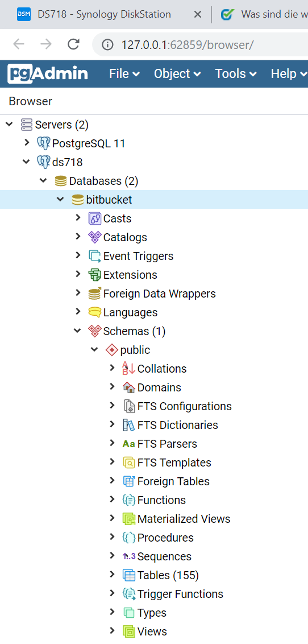The height and width of the screenshot is (644, 308).
Task: Click the Languages speech-bubble icon
Action: click(x=95, y=312)
